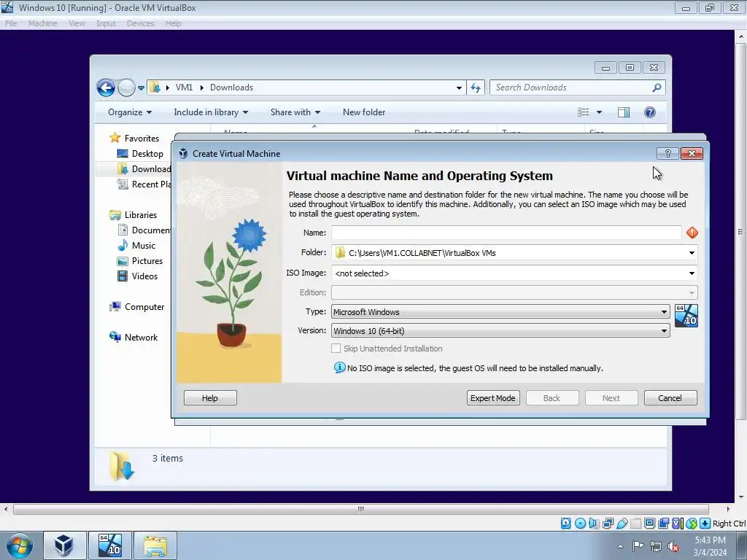Open the Windows Start orb
Viewport: 747px width, 560px height.
(20, 545)
